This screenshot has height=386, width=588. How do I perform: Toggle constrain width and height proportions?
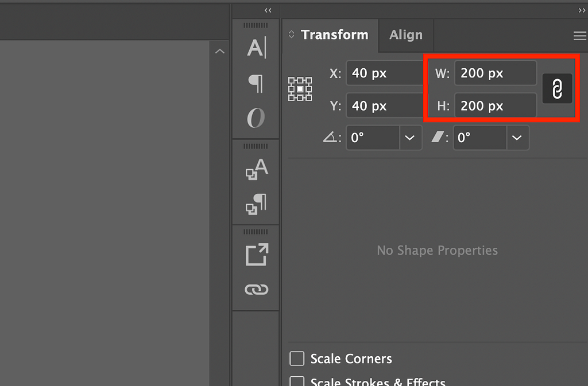(557, 89)
